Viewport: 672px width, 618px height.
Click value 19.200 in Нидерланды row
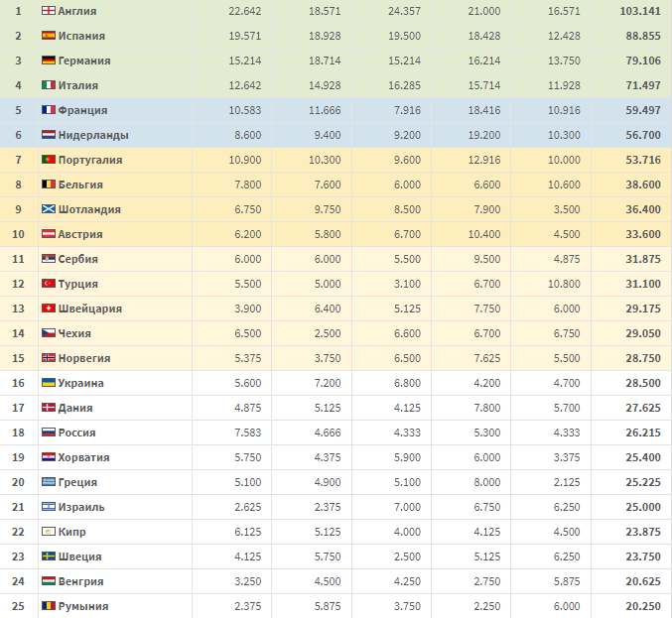pos(484,135)
